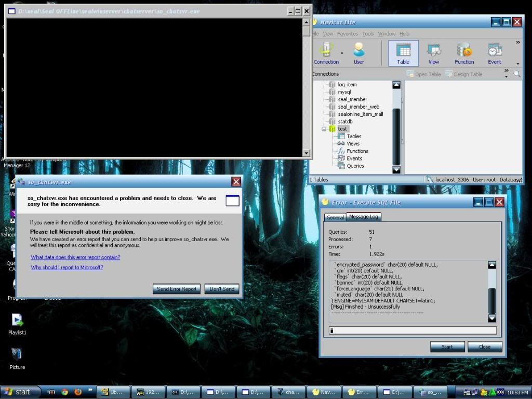Click the search magnifier icon in Navicat
Image resolution: width=532 pixels, height=399 pixels.
[x=517, y=74]
